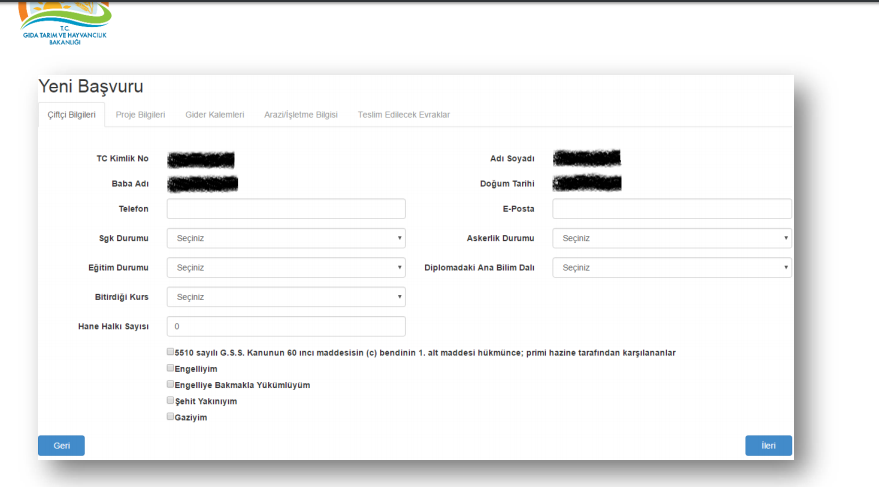Select the Arazi/İşletme Bilgisi tab
The image size is (879, 487).
point(300,115)
